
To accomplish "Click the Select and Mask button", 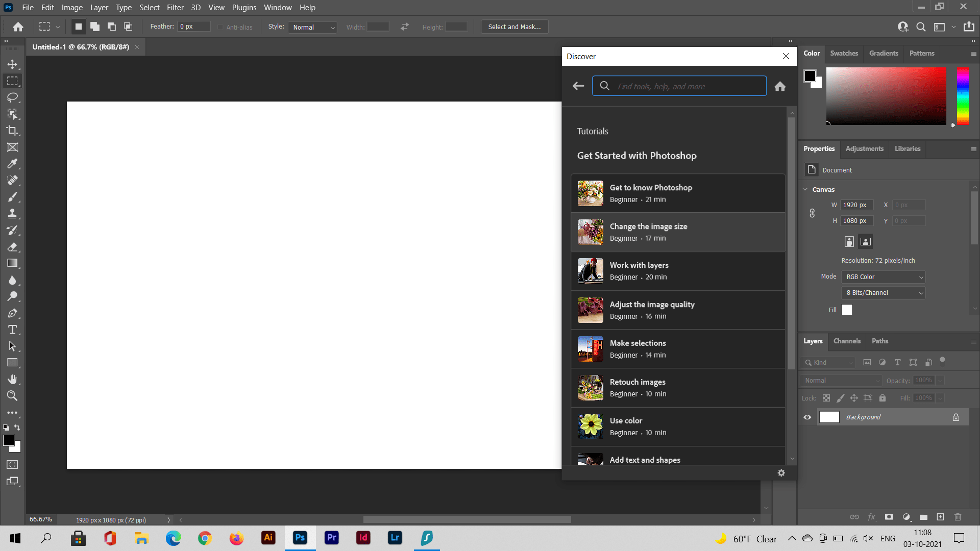I will pos(514,27).
